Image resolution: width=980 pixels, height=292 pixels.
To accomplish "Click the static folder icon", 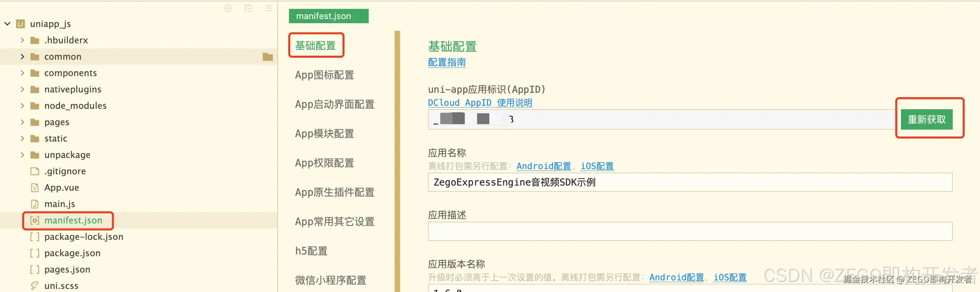I will pyautogui.click(x=35, y=138).
